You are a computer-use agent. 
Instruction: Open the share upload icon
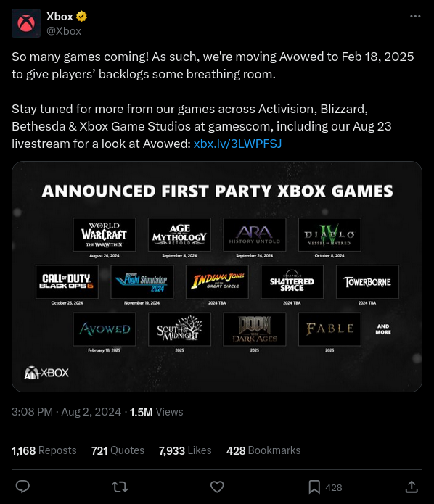click(x=412, y=487)
